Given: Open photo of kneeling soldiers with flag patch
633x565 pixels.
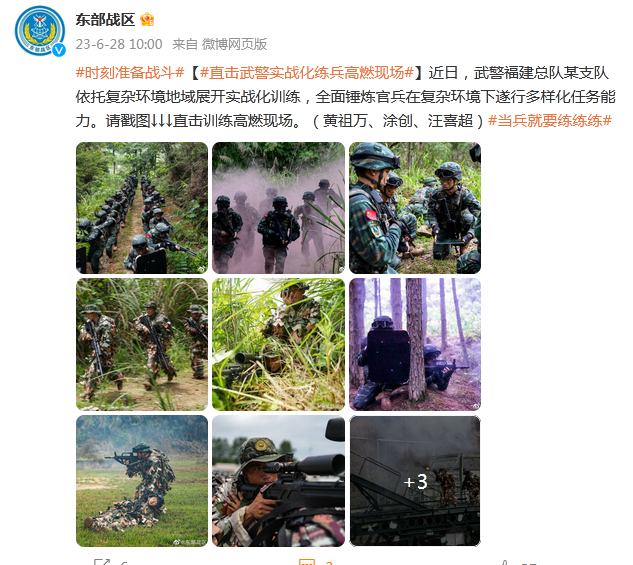Looking at the screenshot, I should pos(415,208).
